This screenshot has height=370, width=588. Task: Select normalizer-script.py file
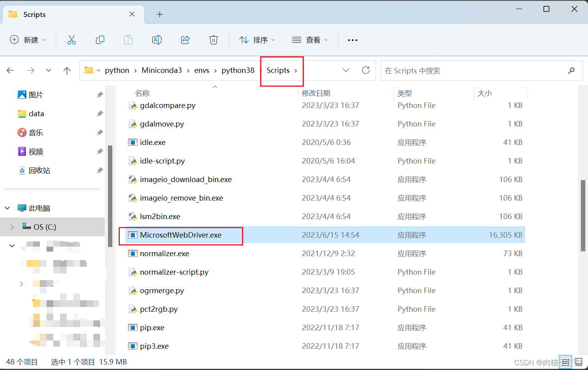pyautogui.click(x=174, y=272)
